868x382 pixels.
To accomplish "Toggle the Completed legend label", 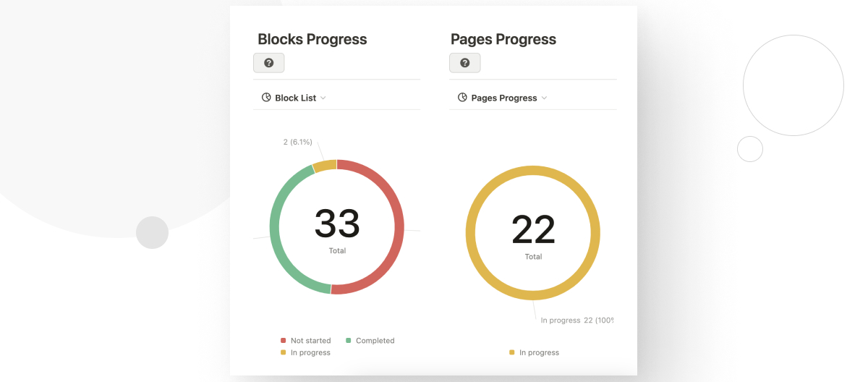I will [375, 341].
